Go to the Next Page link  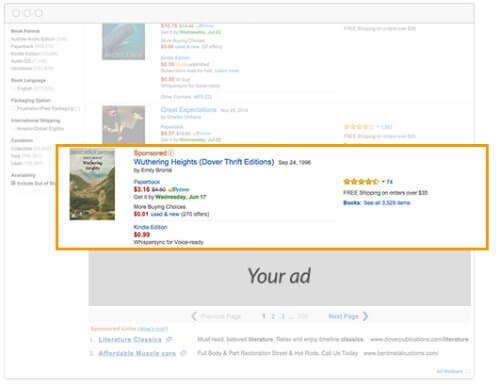point(343,316)
